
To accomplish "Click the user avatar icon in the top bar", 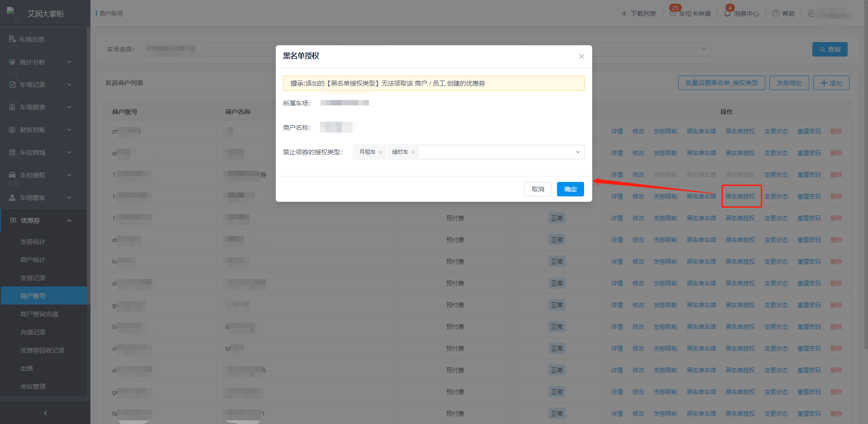I will [x=811, y=13].
